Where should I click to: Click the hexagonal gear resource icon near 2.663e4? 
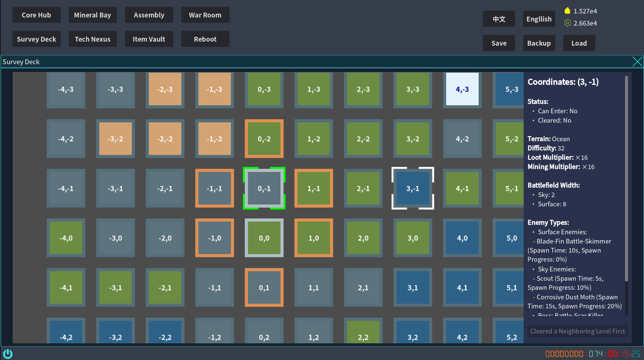coord(568,23)
